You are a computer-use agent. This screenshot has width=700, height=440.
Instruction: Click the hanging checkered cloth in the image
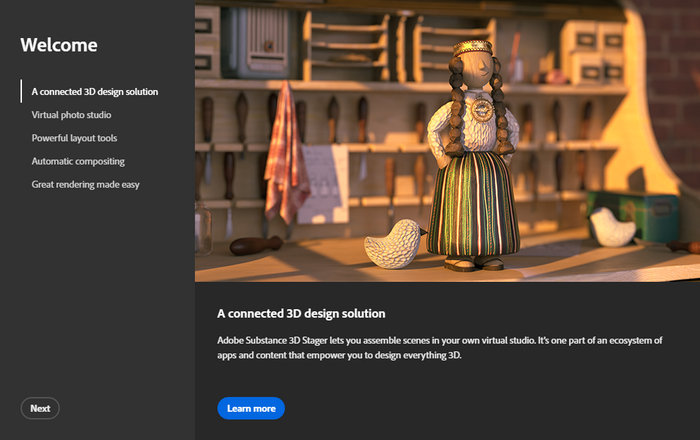point(286,152)
